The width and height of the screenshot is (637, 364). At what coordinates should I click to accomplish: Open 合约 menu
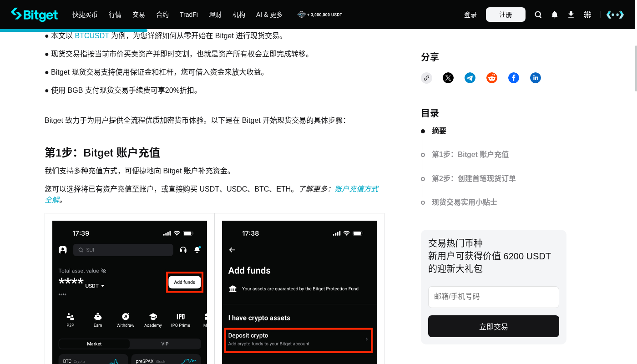162,15
